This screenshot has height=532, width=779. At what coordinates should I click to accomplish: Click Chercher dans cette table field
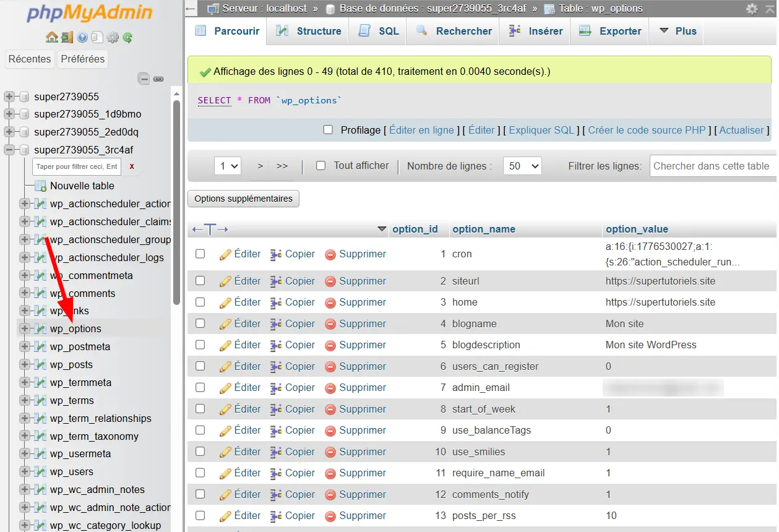click(713, 166)
